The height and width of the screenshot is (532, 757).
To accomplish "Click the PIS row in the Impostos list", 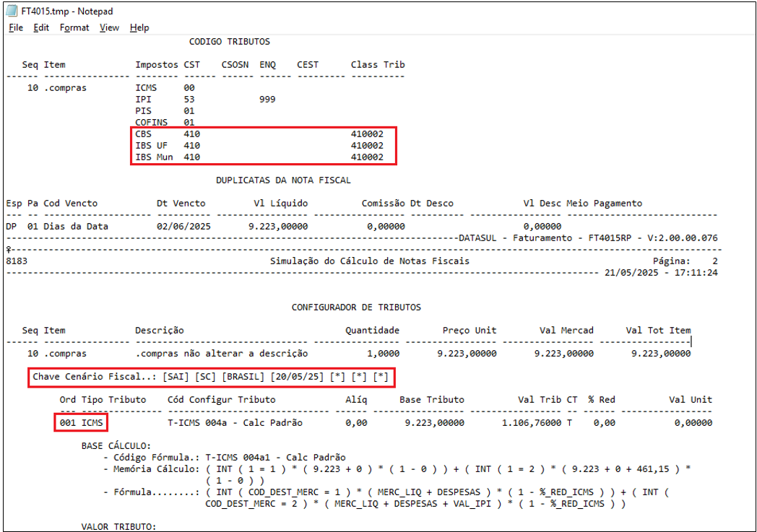I will click(x=144, y=111).
